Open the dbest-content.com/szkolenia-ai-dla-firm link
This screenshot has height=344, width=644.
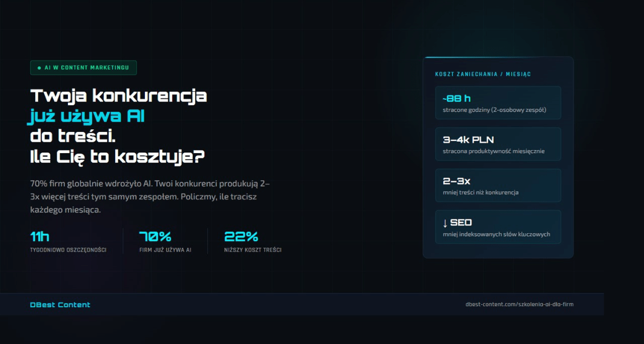(x=519, y=304)
